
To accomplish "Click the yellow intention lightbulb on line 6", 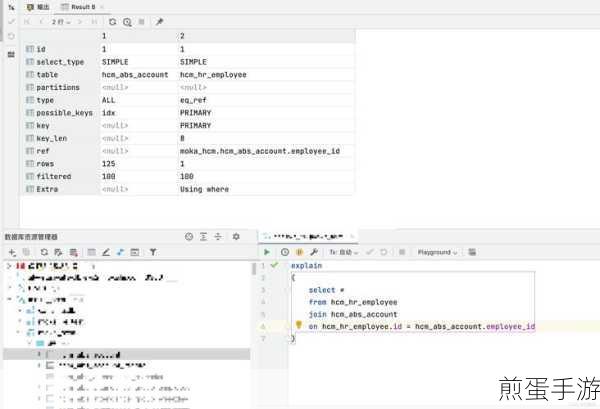I will click(x=299, y=325).
